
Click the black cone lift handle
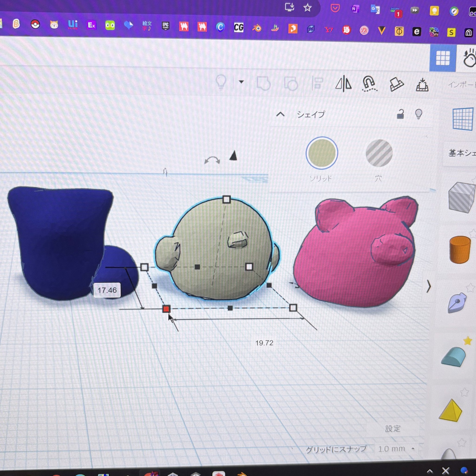[233, 156]
